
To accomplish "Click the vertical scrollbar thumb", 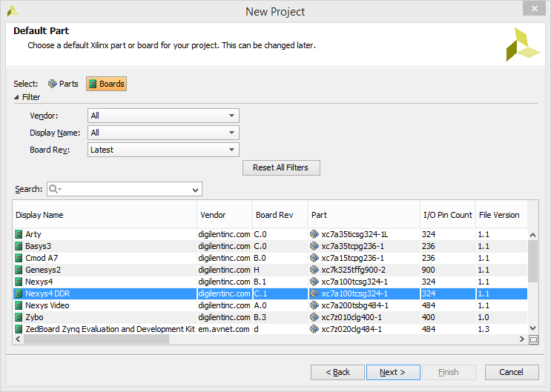I will [532, 262].
